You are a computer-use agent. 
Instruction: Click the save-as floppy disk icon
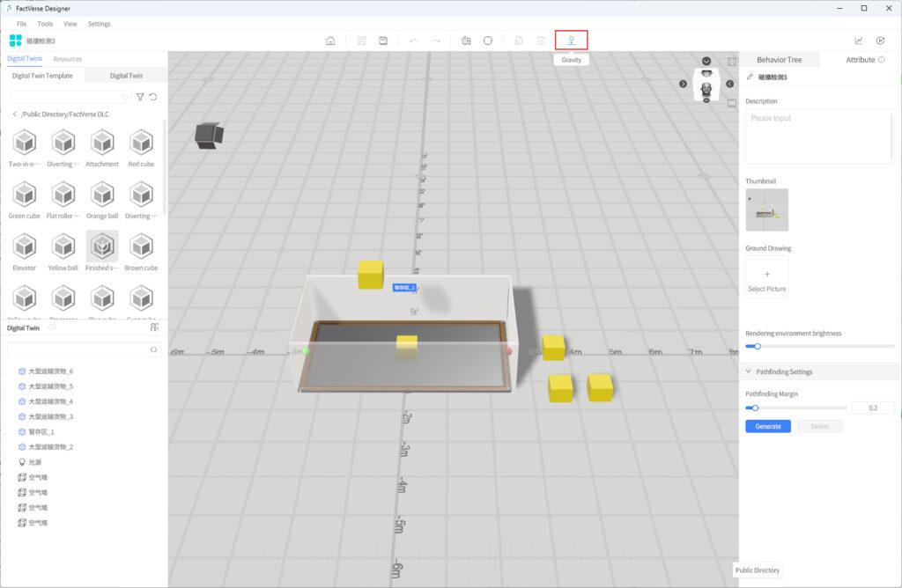tap(383, 40)
